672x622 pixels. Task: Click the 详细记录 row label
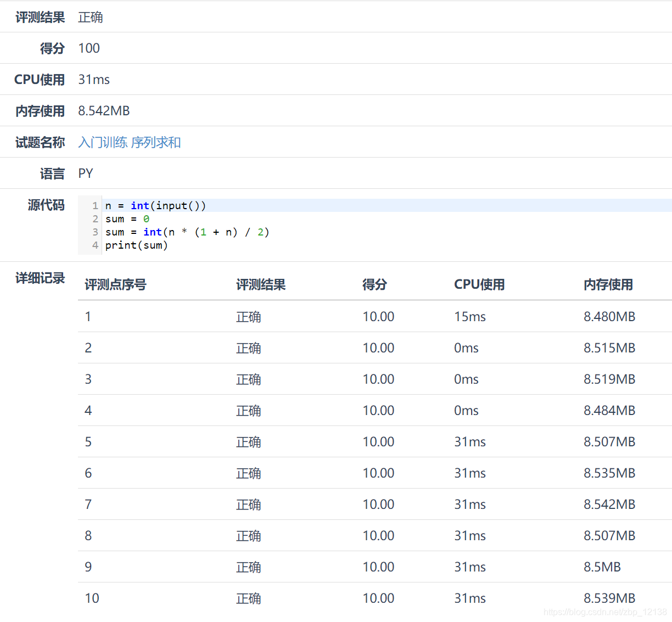point(40,278)
